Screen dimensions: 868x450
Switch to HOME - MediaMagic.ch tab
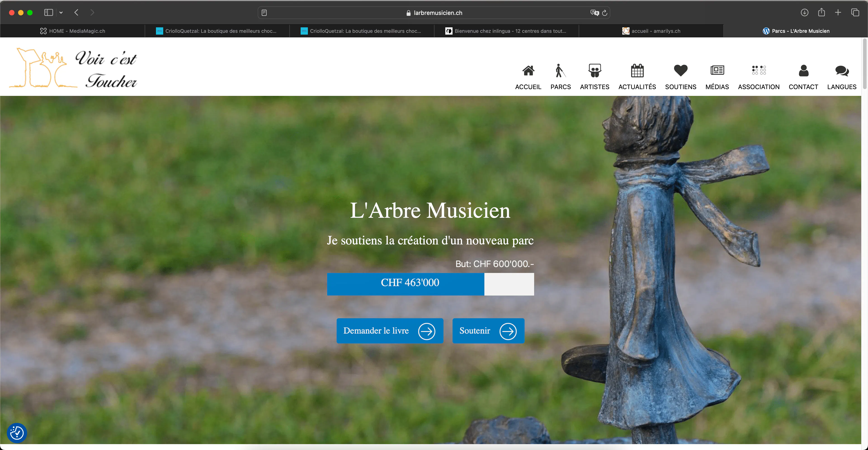click(x=72, y=31)
